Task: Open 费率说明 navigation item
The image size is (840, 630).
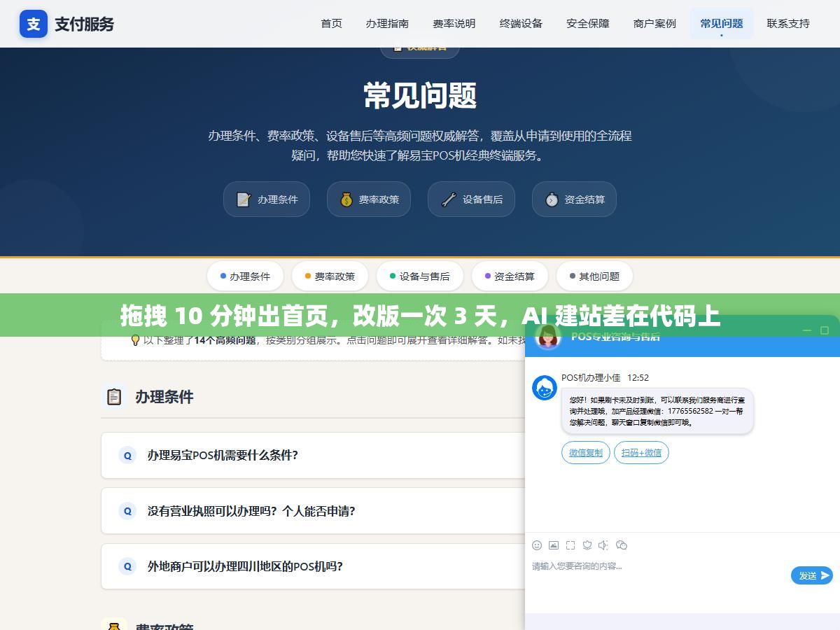Action: click(454, 24)
